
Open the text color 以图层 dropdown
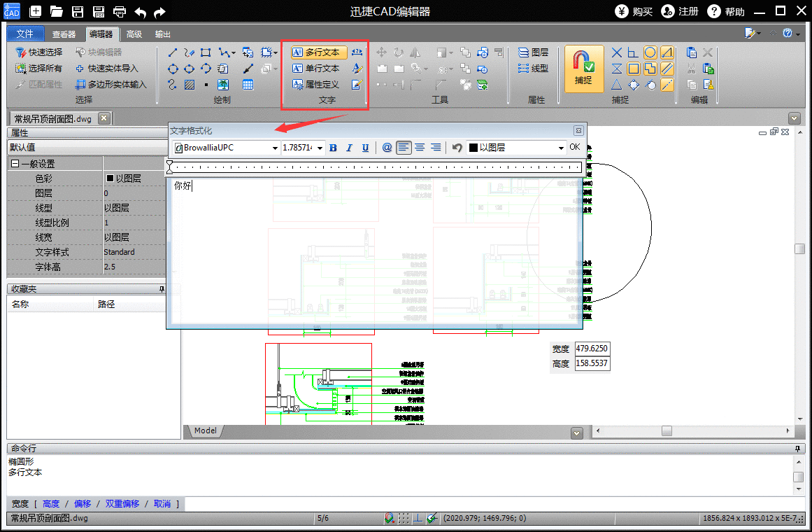[561, 148]
